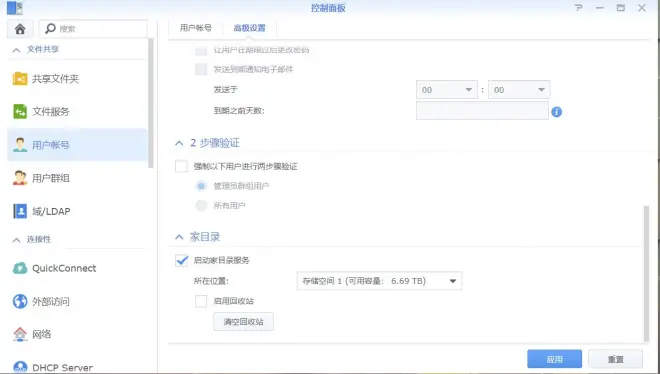Image resolution: width=660 pixels, height=374 pixels.
Task: Collapse the 家目录 section
Action: [x=179, y=237]
